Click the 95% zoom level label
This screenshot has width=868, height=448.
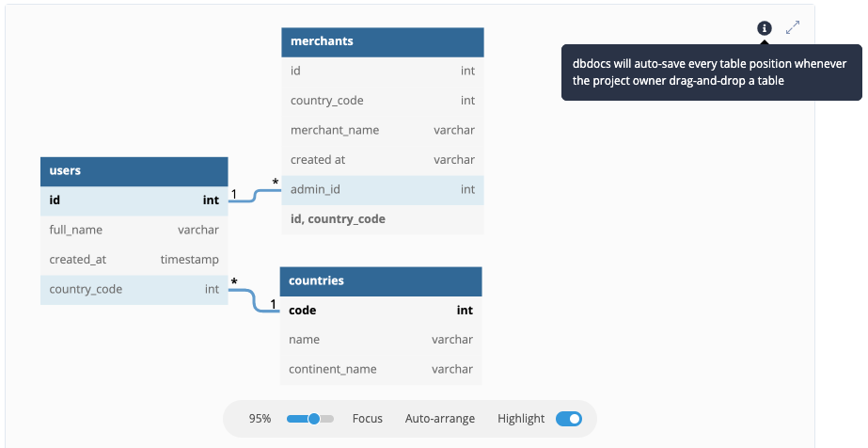click(260, 419)
